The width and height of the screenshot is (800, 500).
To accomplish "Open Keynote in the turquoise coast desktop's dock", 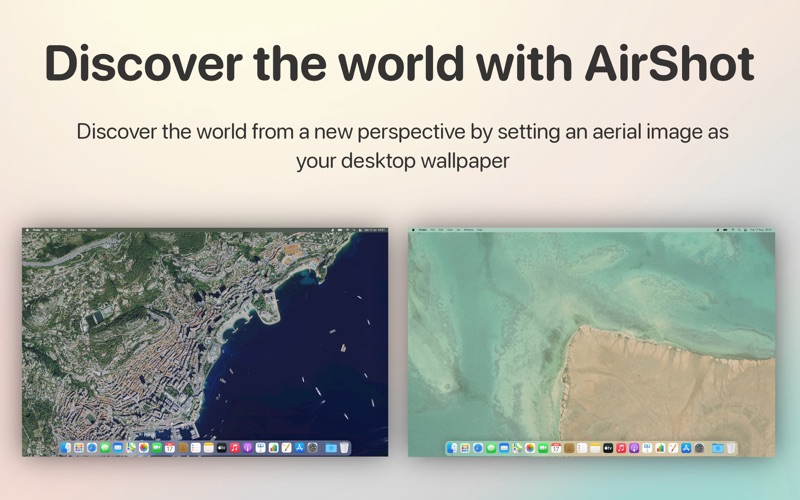I will click(x=647, y=448).
